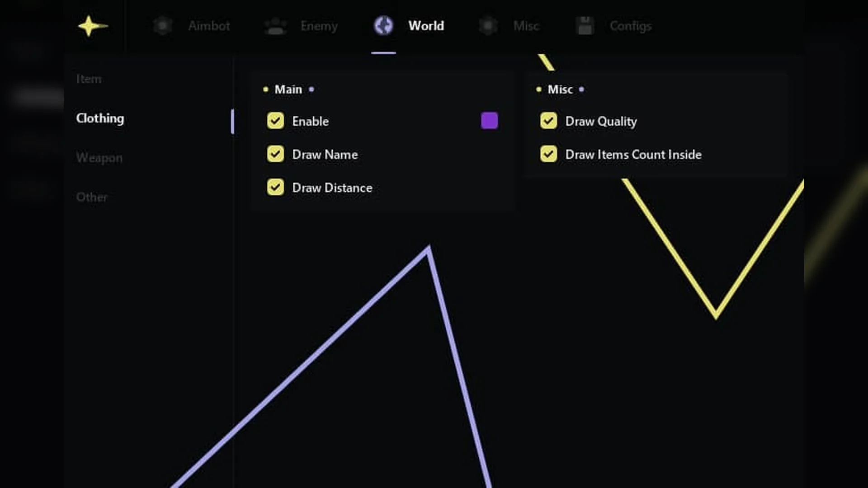Open the purple Enable color swatch

pyautogui.click(x=490, y=121)
